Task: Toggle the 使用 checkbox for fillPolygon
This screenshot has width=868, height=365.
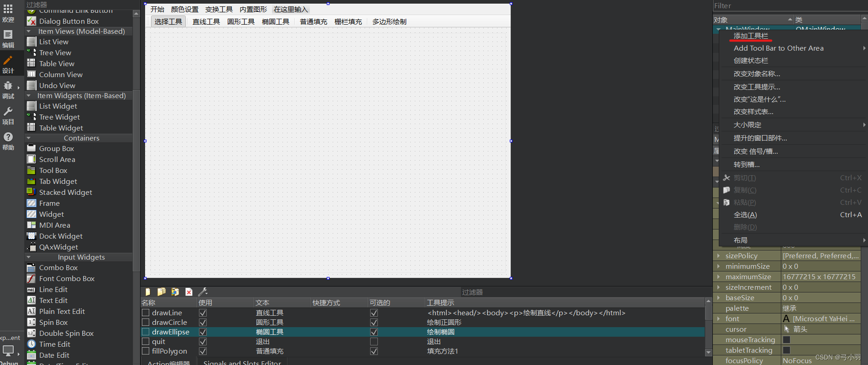Action: pos(203,351)
